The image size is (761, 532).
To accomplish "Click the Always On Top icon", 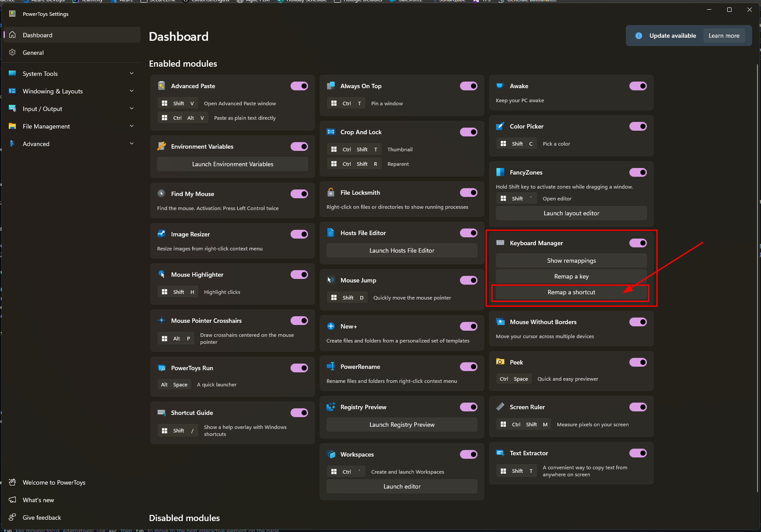I will tap(331, 86).
